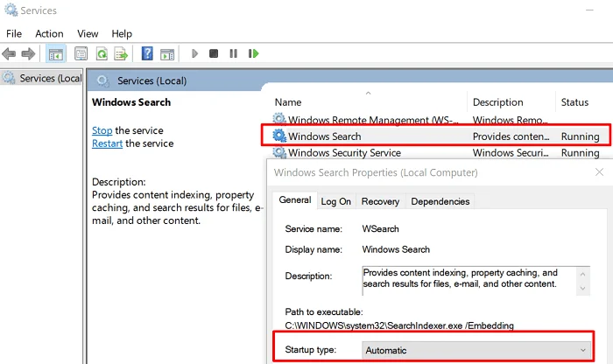Open the Help menu
Viewport: 613px width, 364px height.
coord(122,33)
